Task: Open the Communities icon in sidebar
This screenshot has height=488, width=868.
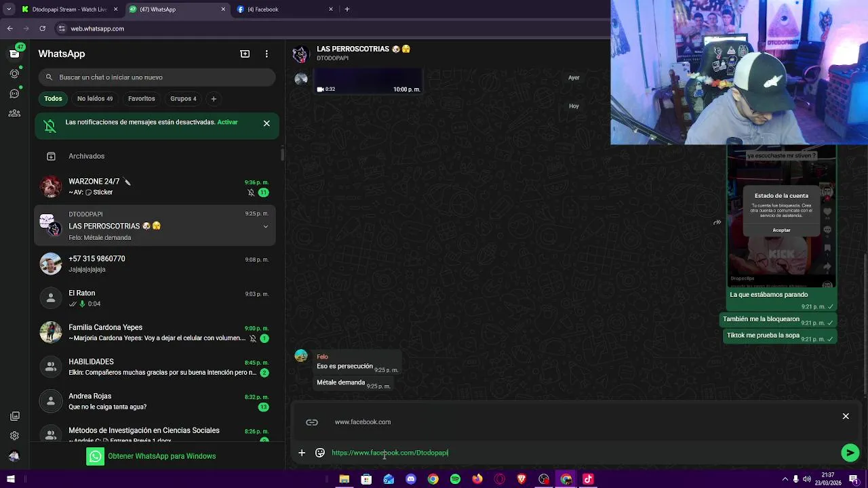Action: tap(14, 113)
